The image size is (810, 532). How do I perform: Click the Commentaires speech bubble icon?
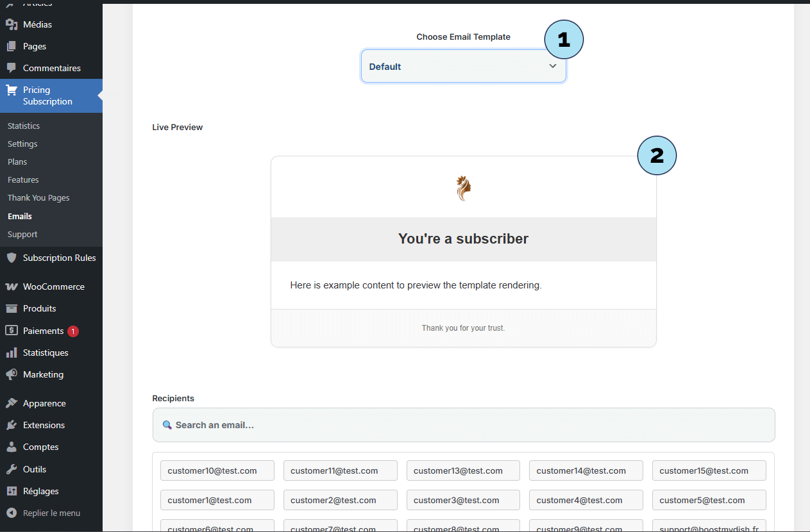(12, 68)
